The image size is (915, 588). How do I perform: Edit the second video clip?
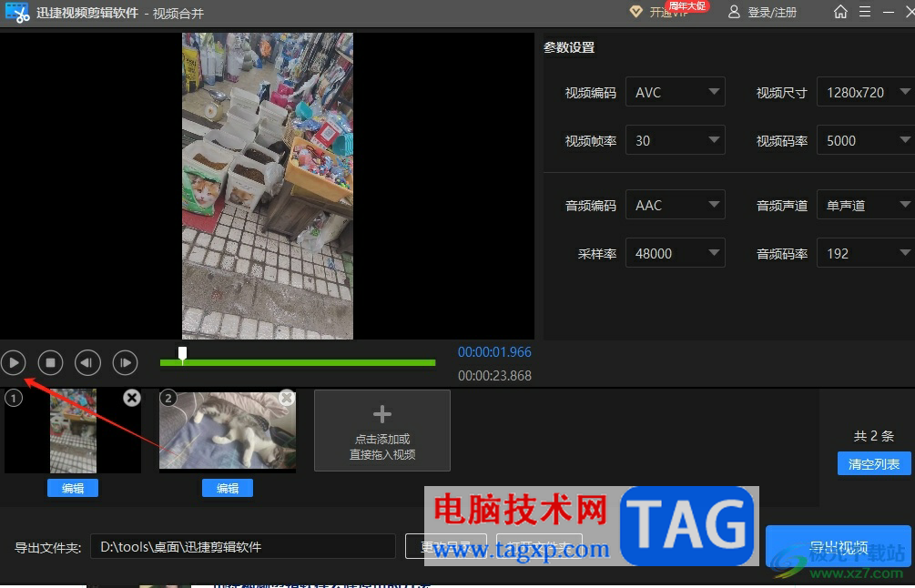[x=228, y=488]
